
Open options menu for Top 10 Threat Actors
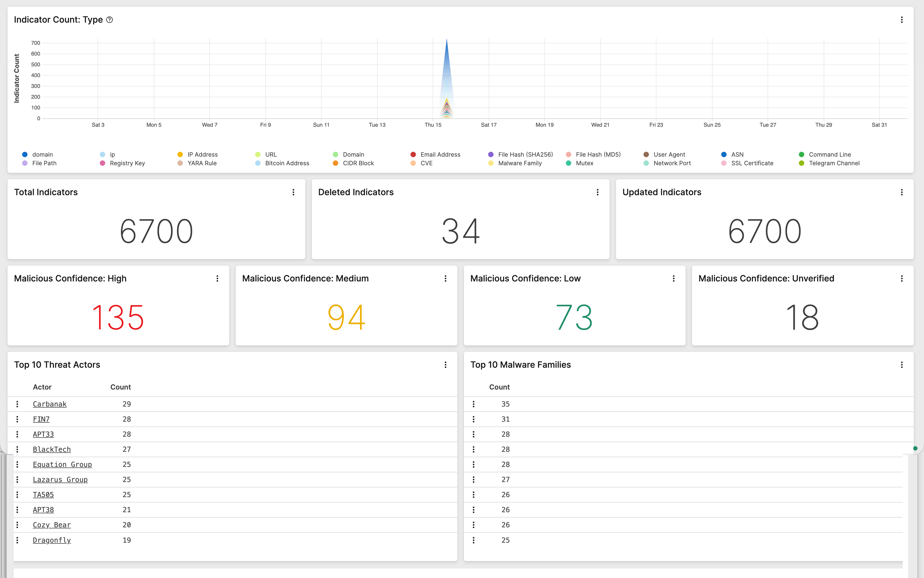click(445, 365)
